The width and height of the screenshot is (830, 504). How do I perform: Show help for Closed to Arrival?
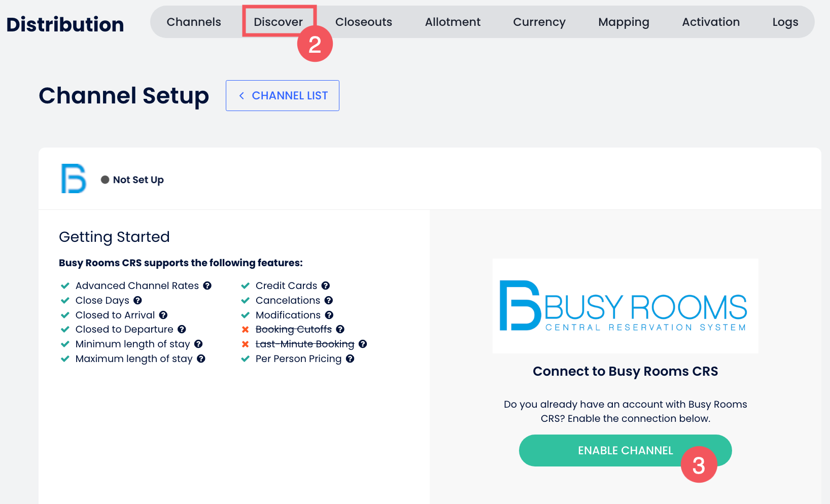(163, 315)
